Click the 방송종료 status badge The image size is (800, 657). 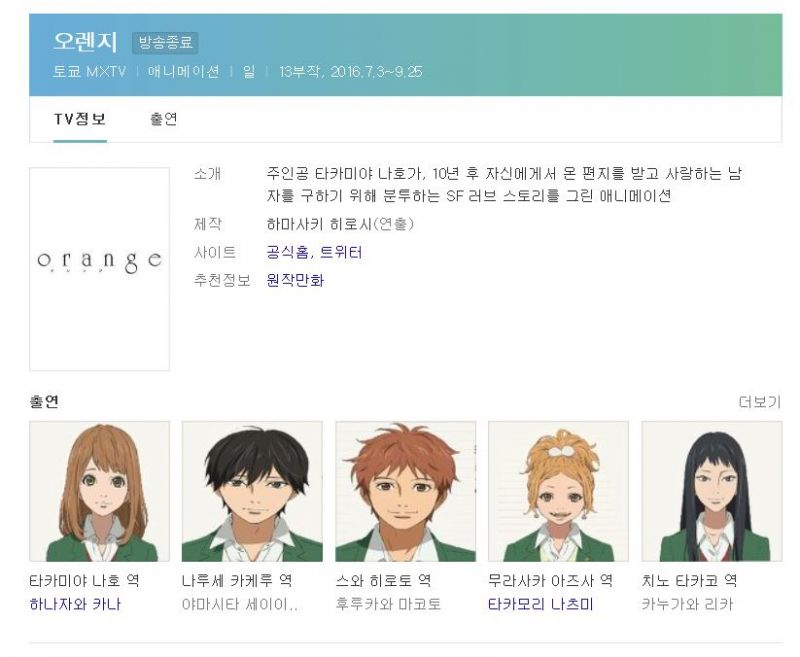click(x=165, y=42)
